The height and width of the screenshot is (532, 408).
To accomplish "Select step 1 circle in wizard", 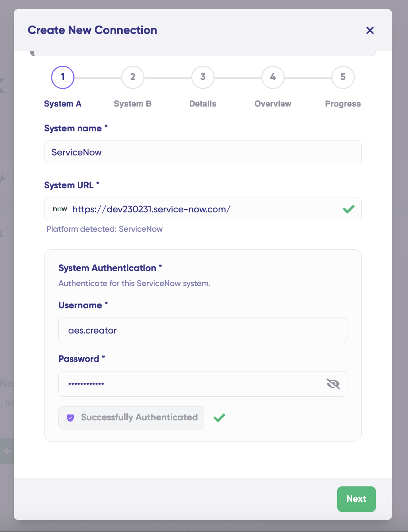I will [x=63, y=77].
